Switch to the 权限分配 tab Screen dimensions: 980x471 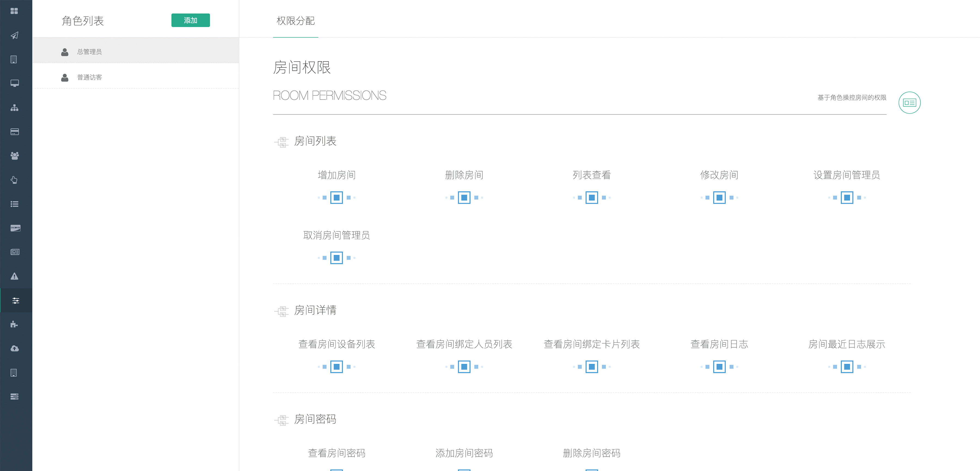click(x=296, y=21)
